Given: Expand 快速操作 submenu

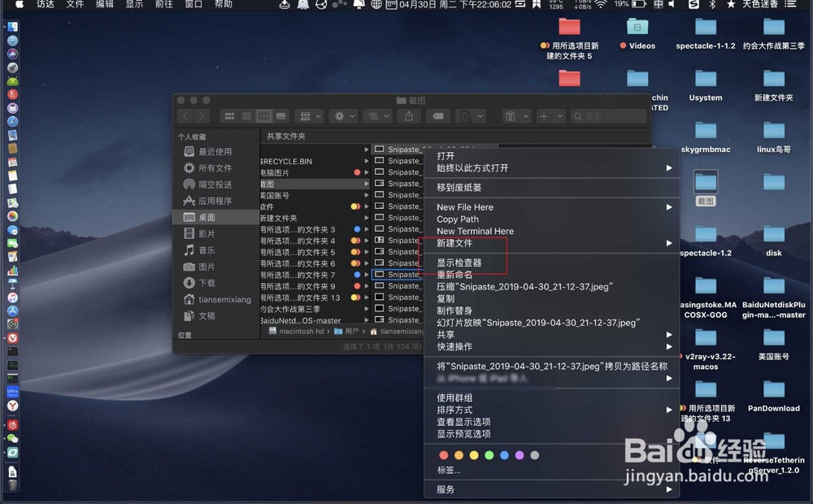Looking at the screenshot, I should 552,346.
